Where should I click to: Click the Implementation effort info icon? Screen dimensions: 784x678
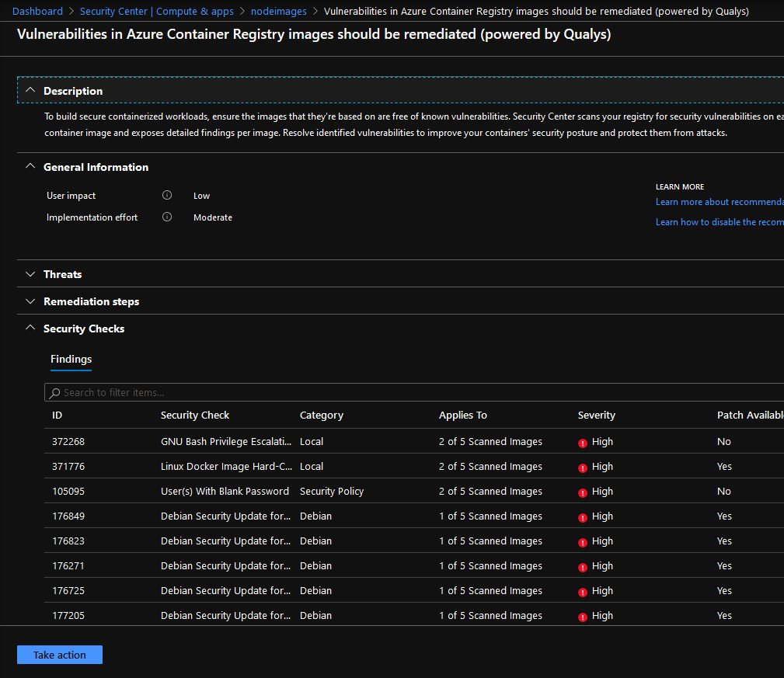pos(166,217)
